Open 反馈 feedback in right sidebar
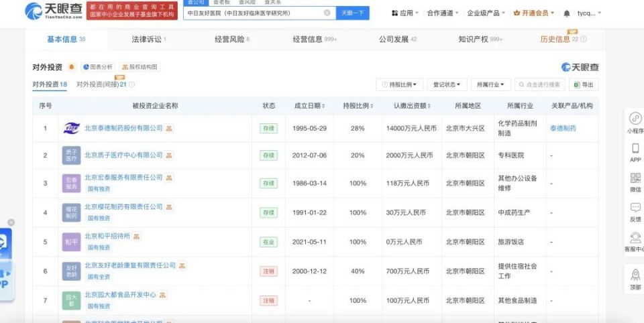 [635, 212]
